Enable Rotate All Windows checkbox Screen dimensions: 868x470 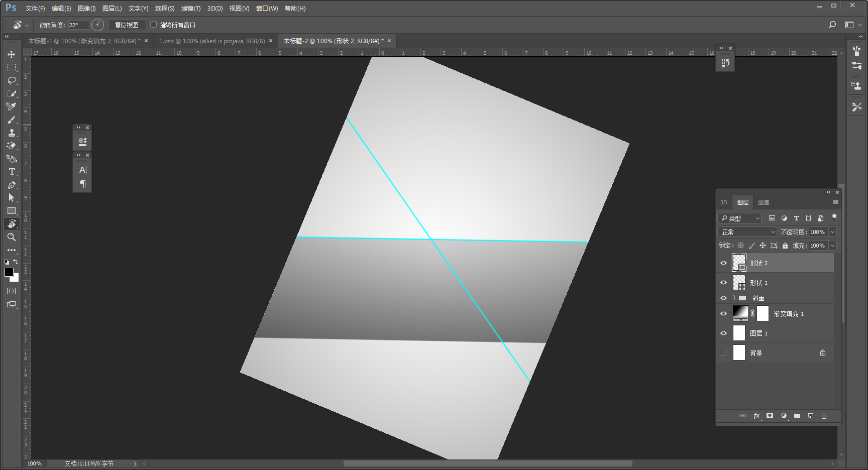154,25
